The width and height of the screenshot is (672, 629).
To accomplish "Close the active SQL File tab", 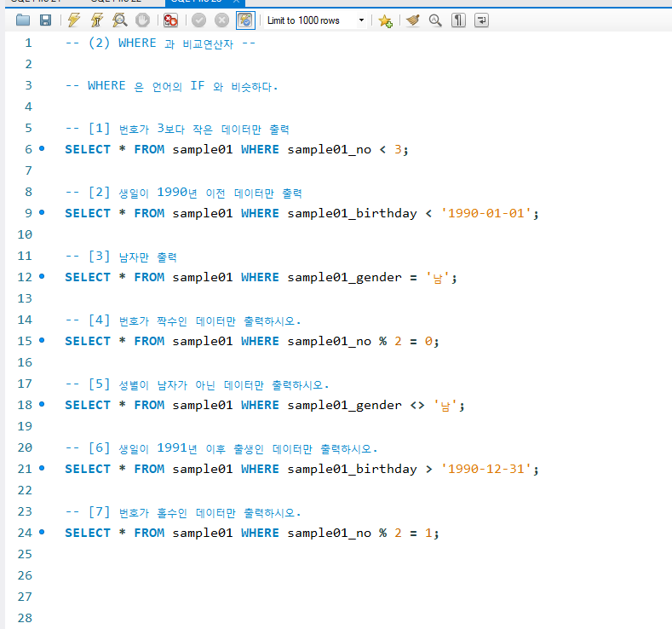I will point(236,2).
